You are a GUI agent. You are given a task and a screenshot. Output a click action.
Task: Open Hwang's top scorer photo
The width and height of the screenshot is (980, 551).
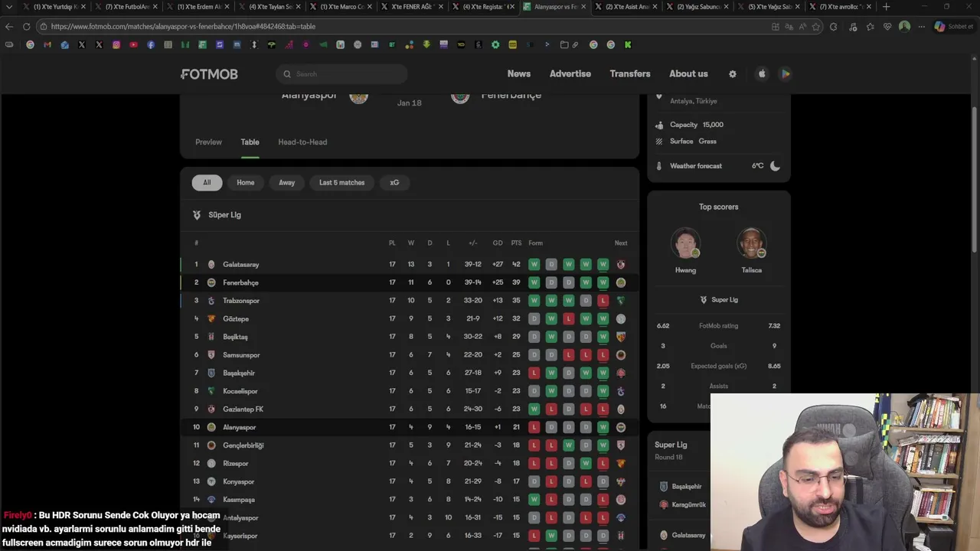coord(685,243)
